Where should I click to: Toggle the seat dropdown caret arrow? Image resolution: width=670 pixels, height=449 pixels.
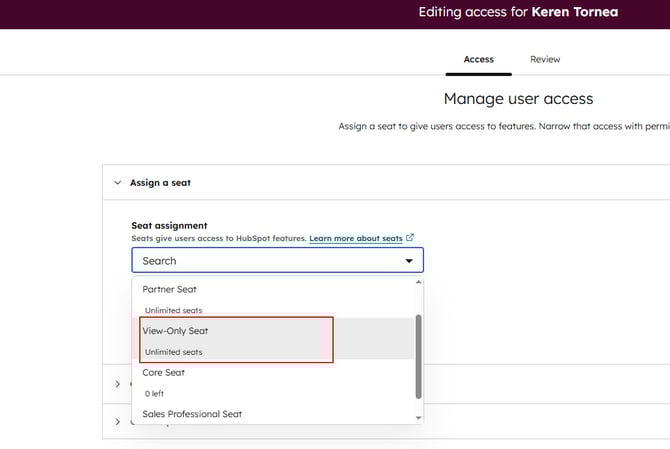409,261
